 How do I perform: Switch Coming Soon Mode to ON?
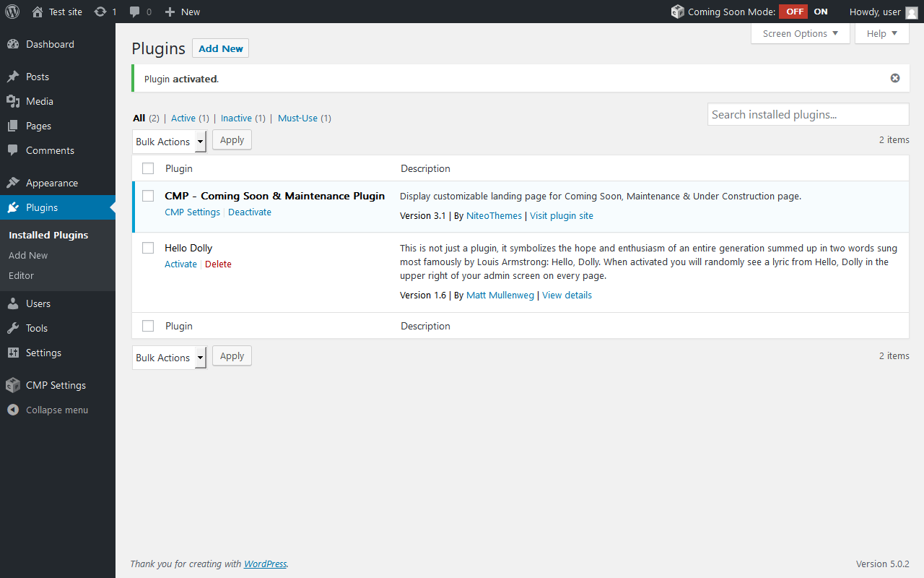(x=821, y=12)
